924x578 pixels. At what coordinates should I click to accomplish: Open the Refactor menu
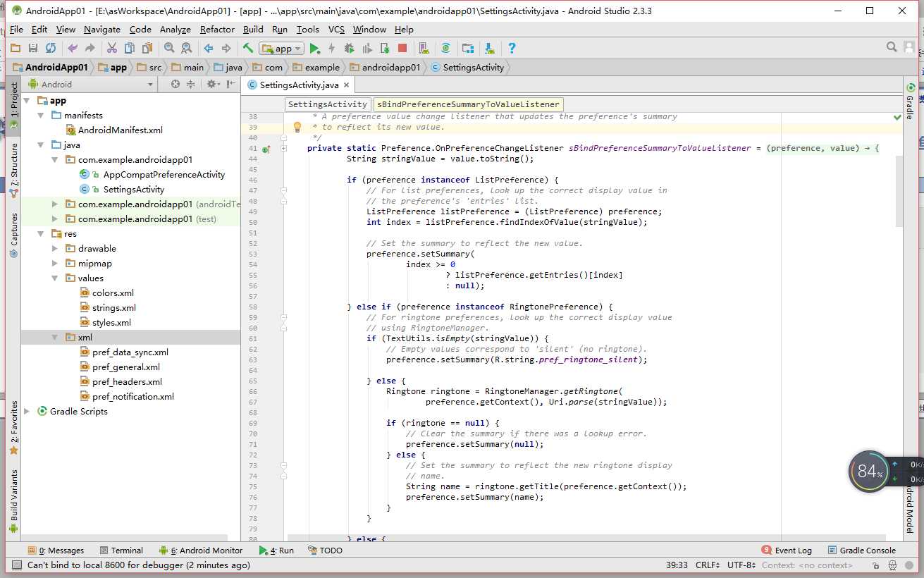217,29
